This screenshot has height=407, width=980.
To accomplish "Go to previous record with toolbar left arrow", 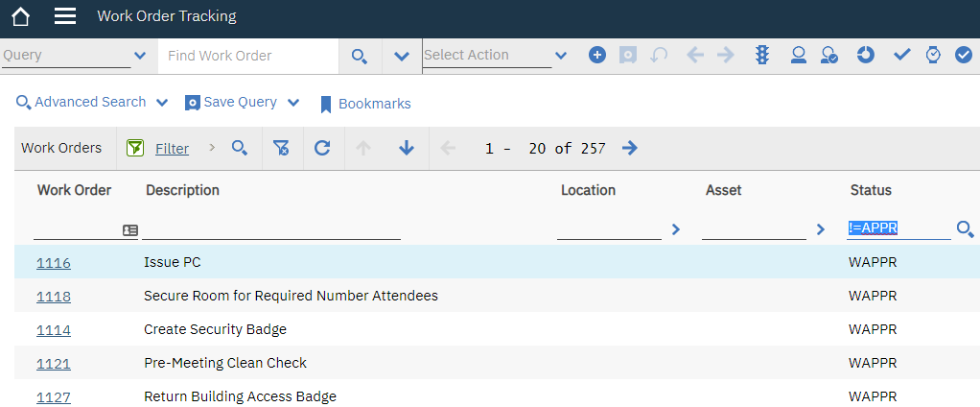I will pyautogui.click(x=695, y=55).
